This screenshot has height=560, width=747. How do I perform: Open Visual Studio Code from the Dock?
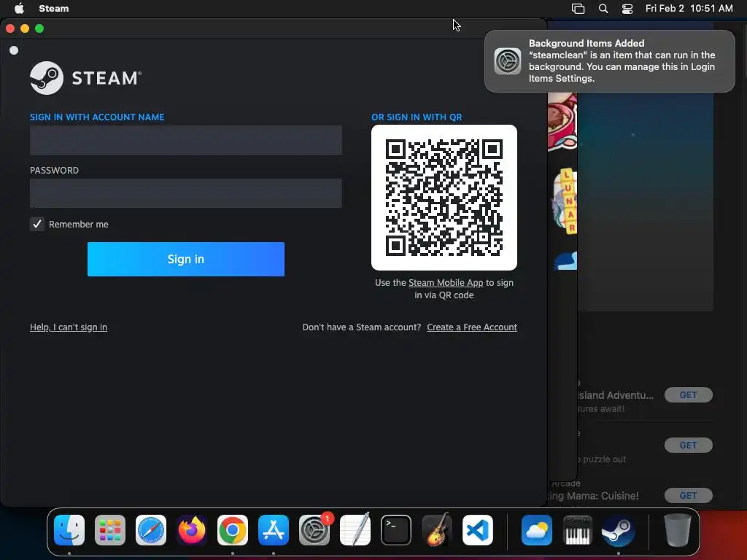(x=478, y=530)
